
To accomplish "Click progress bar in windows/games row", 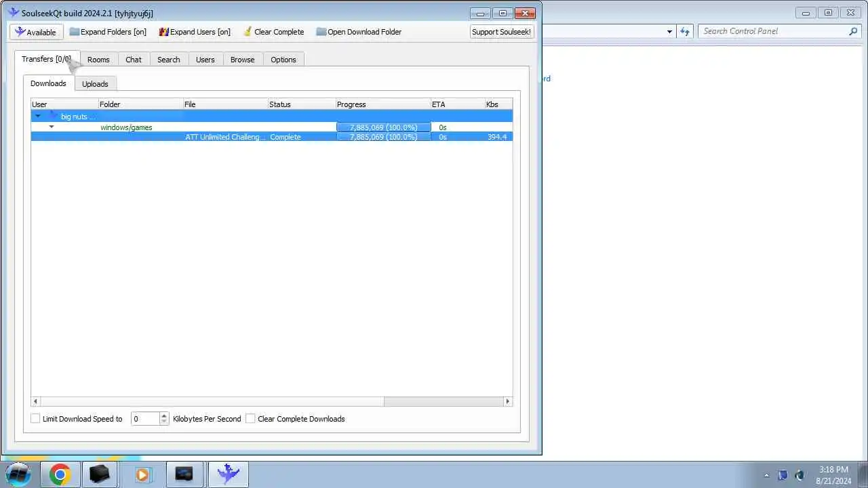I will [x=384, y=127].
